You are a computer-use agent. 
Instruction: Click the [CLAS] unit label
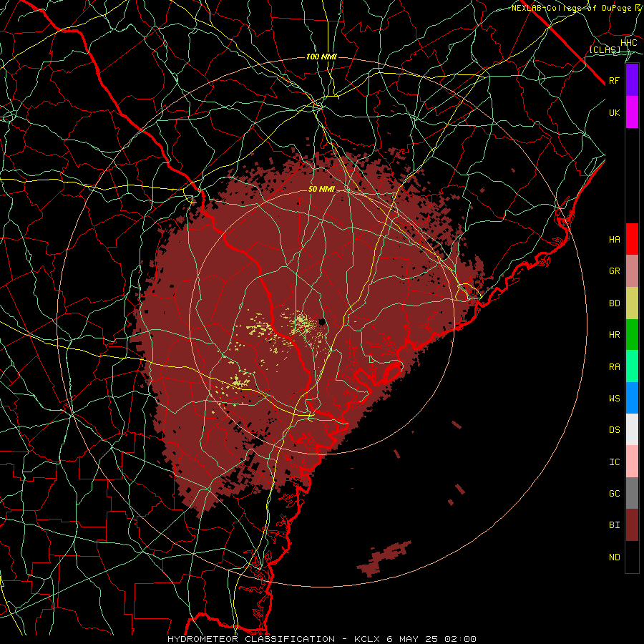[x=605, y=50]
